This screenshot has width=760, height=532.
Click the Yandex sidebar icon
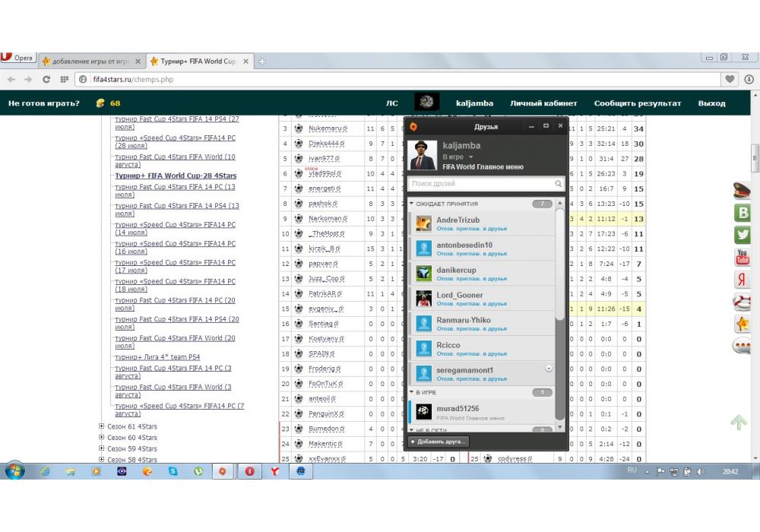742,280
